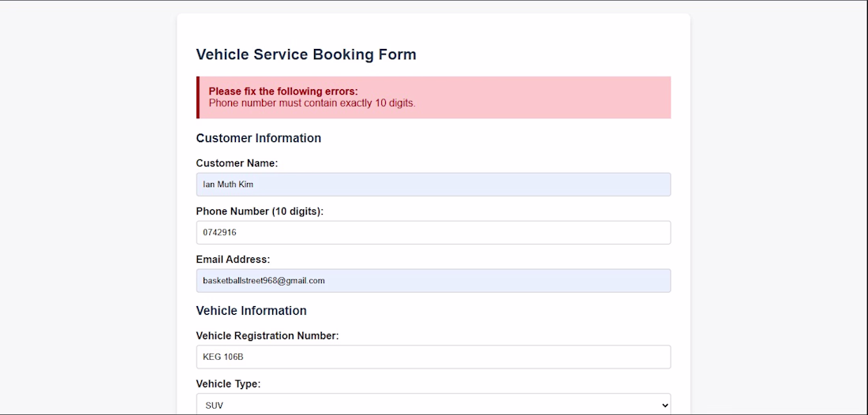The width and height of the screenshot is (868, 415).
Task: Click the Vehicle Registration Number field
Action: 433,357
